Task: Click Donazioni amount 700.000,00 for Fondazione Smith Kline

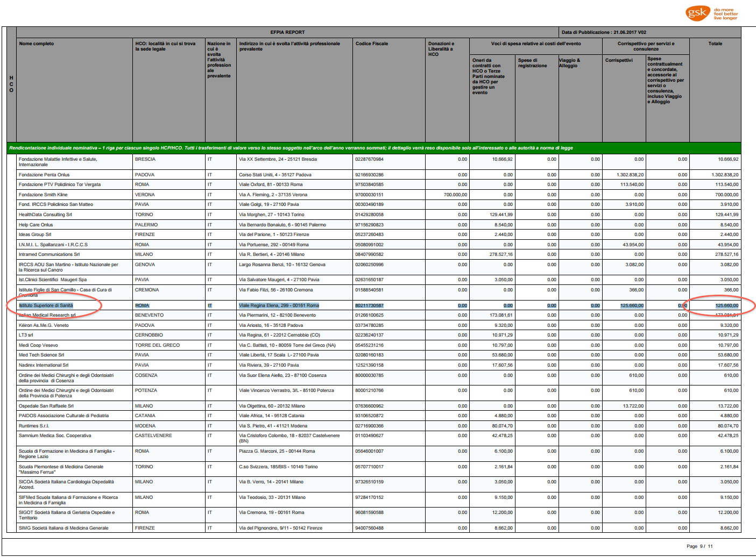Action: click(455, 195)
